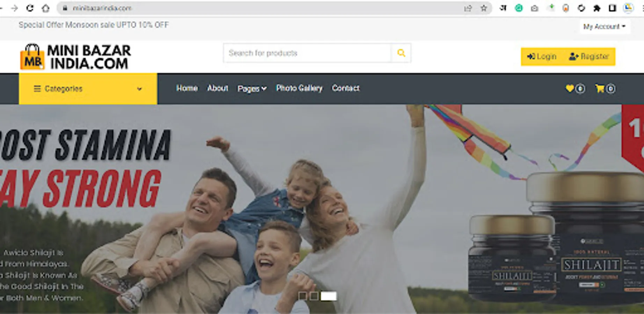Open the About page
Screen dimensions: 644x314
click(218, 88)
